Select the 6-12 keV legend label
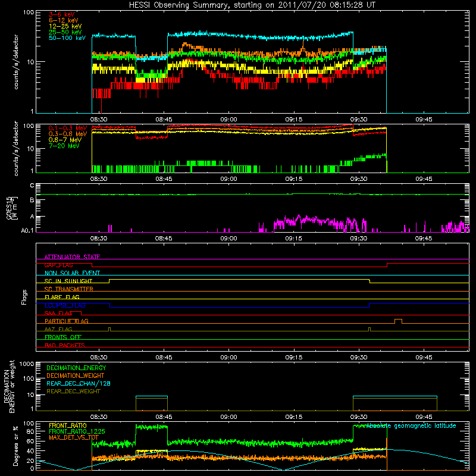The height and width of the screenshot is (476, 476). (x=64, y=20)
